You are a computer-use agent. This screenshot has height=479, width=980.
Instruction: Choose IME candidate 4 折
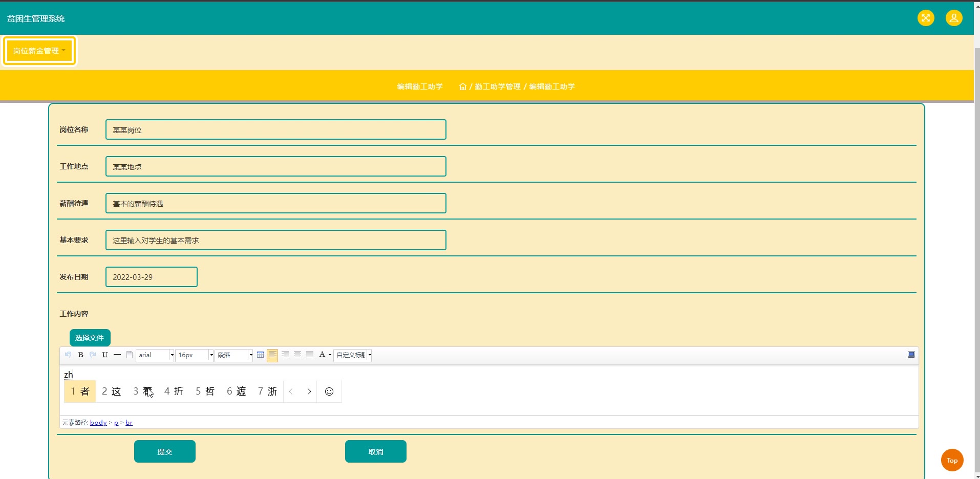174,391
